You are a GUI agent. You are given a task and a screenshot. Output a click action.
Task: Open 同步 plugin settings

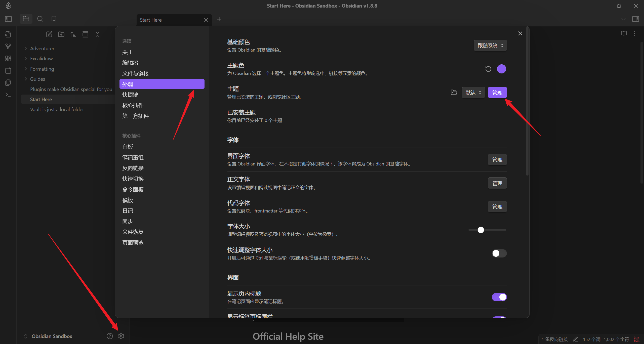click(x=162, y=221)
